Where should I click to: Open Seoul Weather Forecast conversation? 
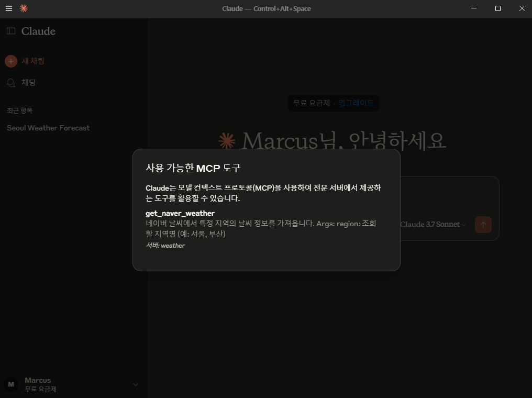[48, 128]
